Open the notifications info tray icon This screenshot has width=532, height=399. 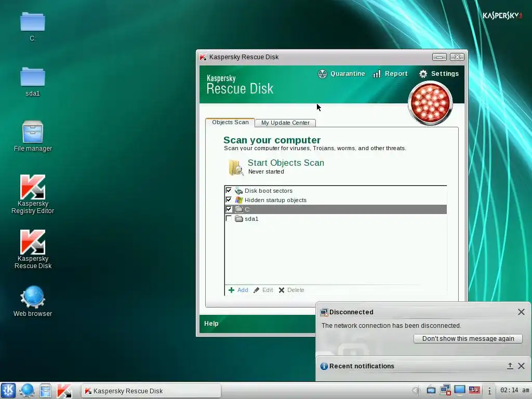point(489,391)
